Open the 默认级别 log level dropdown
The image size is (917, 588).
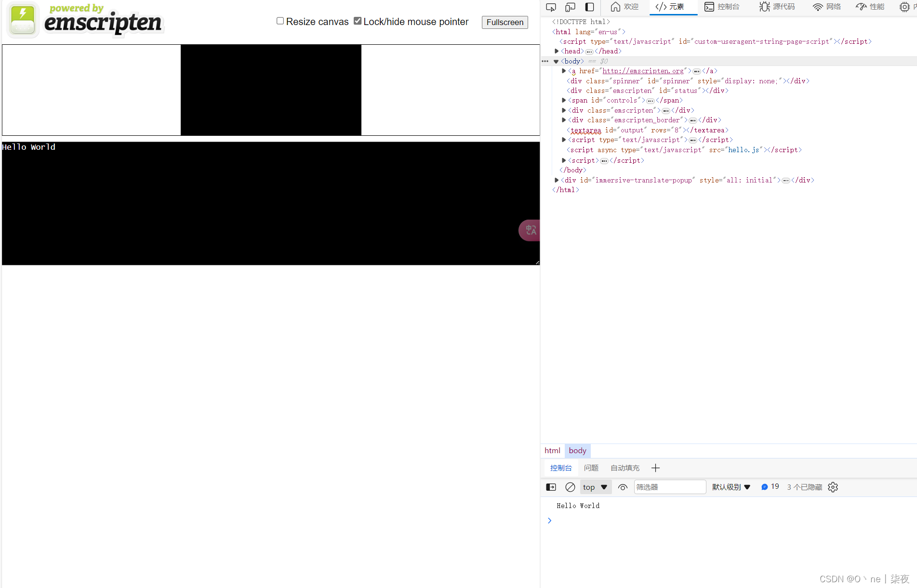[731, 487]
